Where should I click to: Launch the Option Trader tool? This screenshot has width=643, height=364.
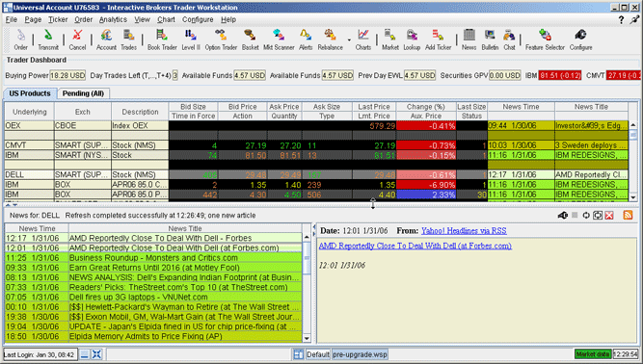click(221, 39)
